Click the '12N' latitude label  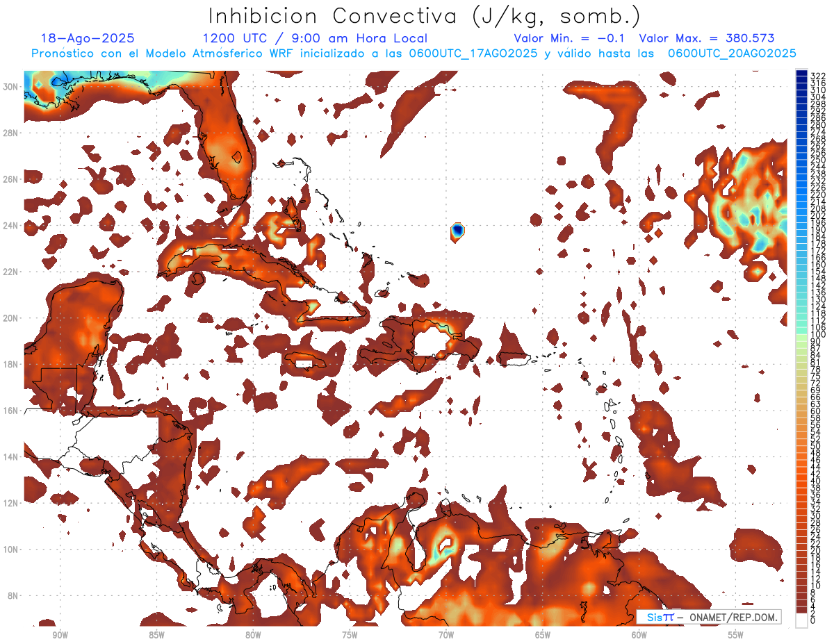coord(11,503)
